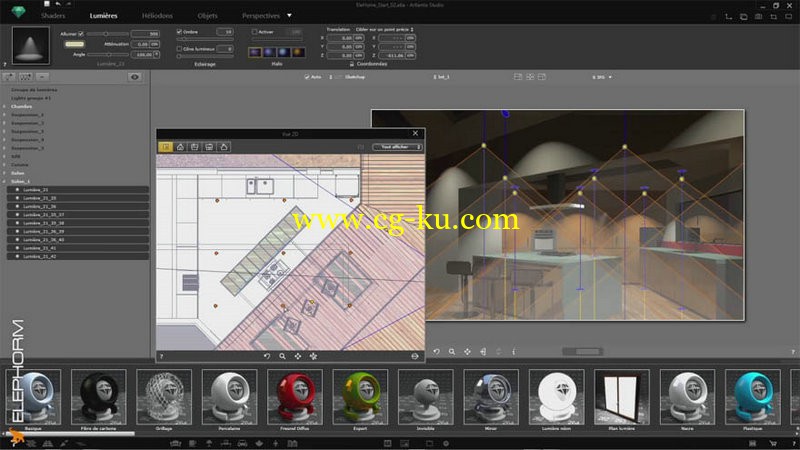Toggle the Cône lumineux checkbox

click(179, 49)
